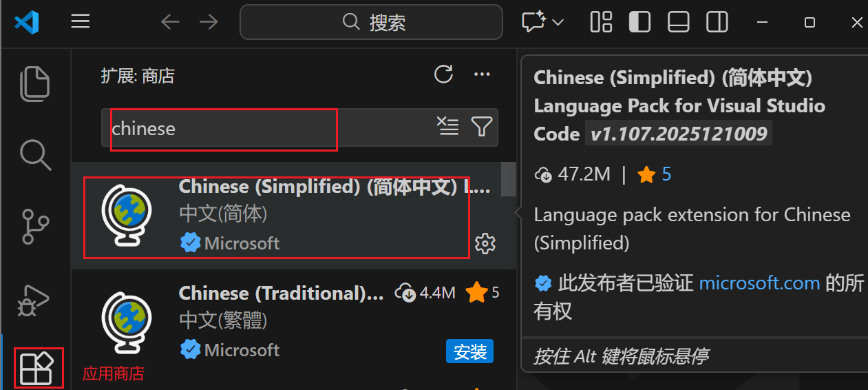Open the extensions panel more actions menu

tap(482, 74)
